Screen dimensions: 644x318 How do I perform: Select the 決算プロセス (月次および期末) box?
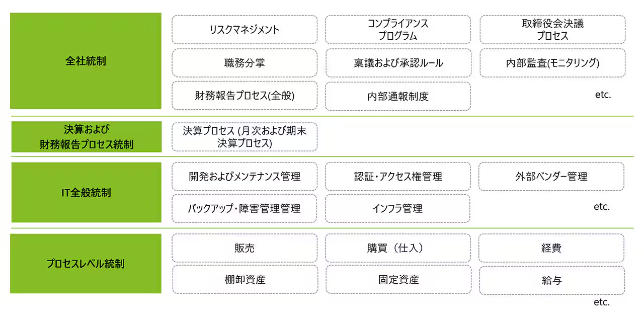(245, 137)
